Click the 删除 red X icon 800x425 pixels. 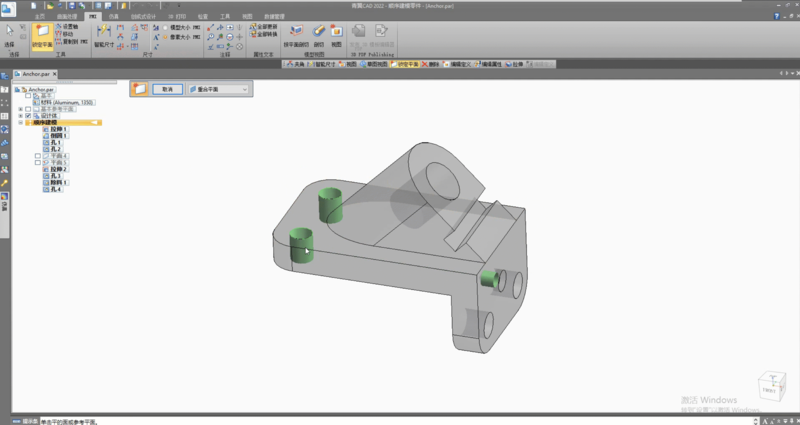[422, 63]
